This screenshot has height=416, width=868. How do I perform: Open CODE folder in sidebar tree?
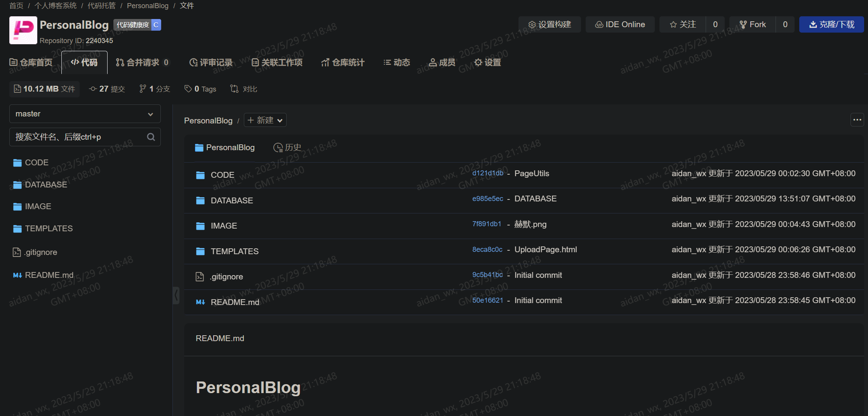31,163
